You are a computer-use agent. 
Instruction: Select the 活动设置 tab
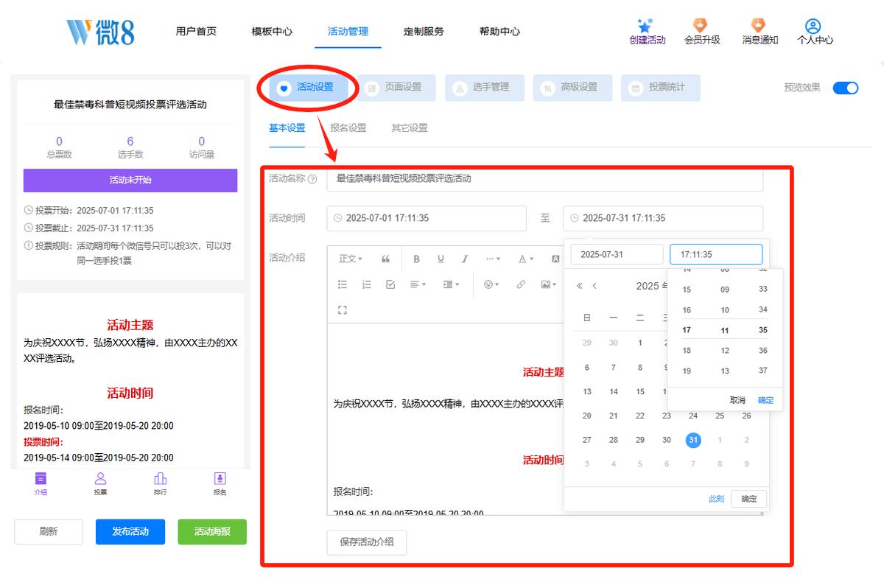[308, 88]
